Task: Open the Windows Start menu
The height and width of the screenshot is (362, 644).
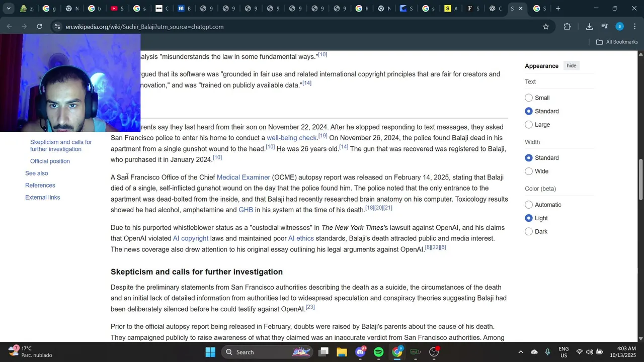Action: [210, 352]
